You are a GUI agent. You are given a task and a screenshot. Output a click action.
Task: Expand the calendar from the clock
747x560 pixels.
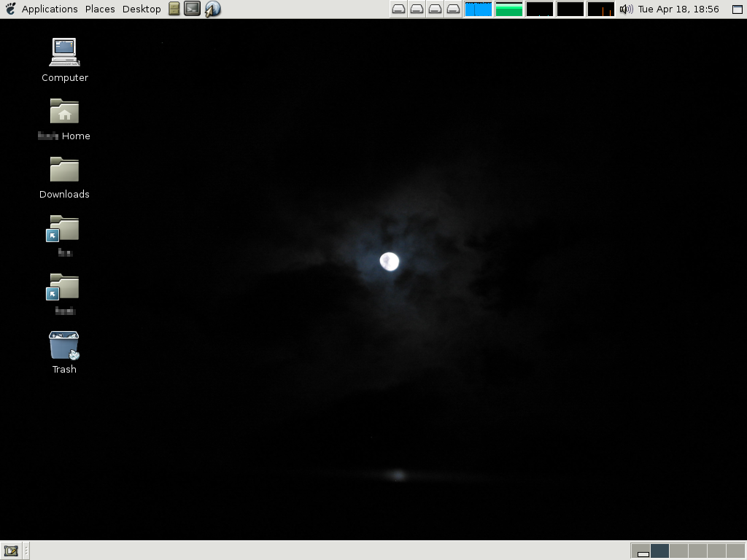(678, 9)
